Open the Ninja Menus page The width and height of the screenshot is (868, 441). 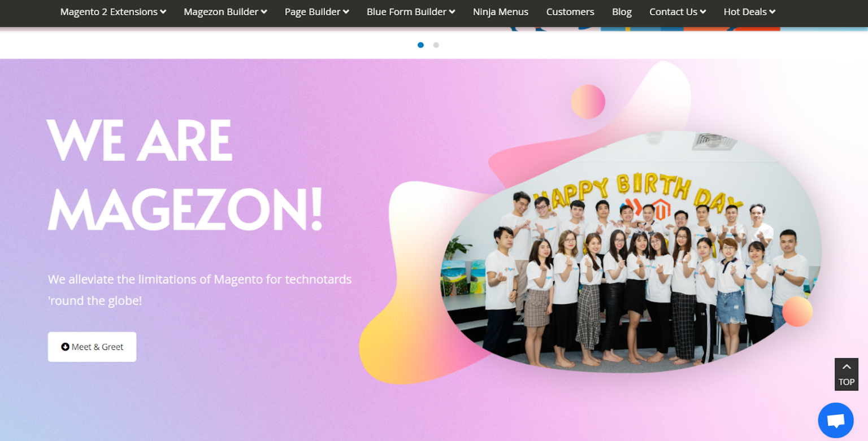coord(501,11)
